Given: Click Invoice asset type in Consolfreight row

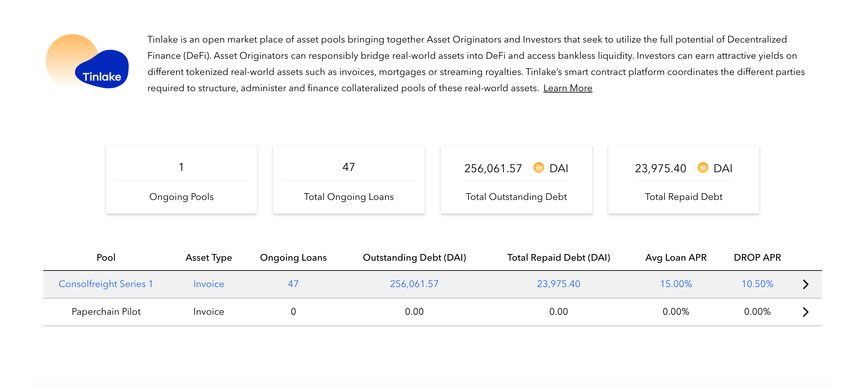Looking at the screenshot, I should click(x=209, y=284).
